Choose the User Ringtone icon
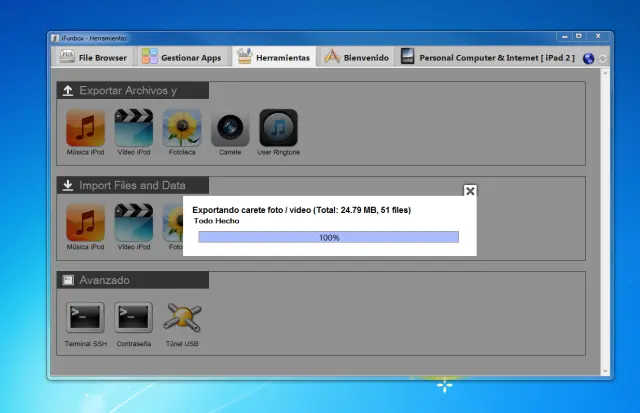 (x=278, y=129)
